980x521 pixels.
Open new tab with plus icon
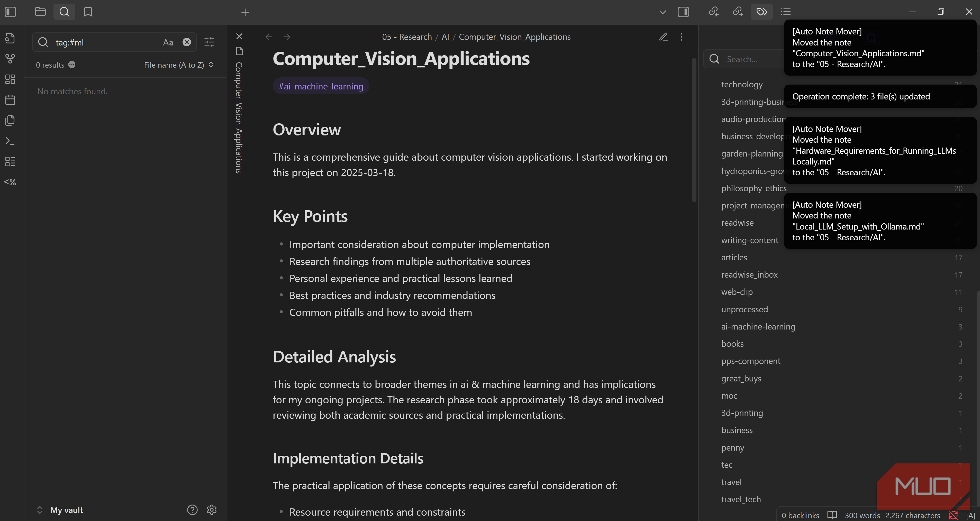[245, 12]
